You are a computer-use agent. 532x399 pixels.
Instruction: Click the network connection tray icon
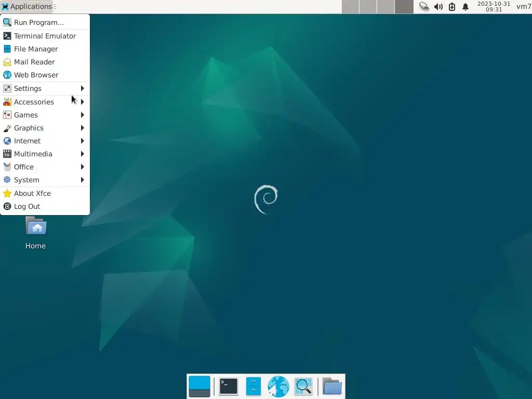coord(424,6)
